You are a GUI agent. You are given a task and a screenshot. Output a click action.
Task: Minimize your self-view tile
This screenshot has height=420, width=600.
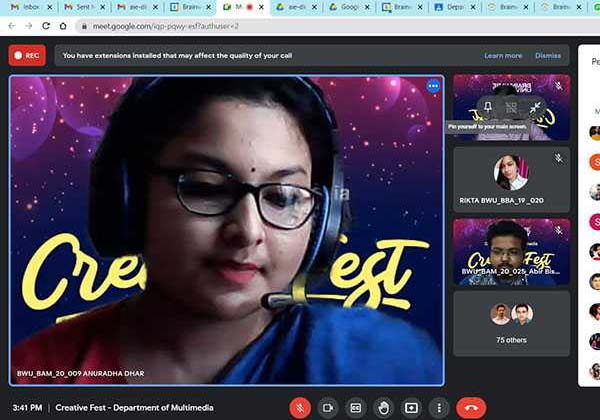click(536, 107)
